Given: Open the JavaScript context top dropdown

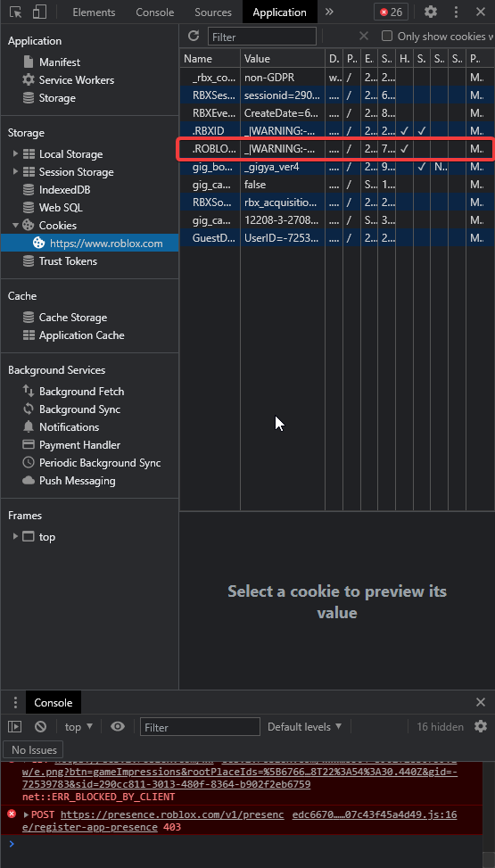Looking at the screenshot, I should 78,726.
